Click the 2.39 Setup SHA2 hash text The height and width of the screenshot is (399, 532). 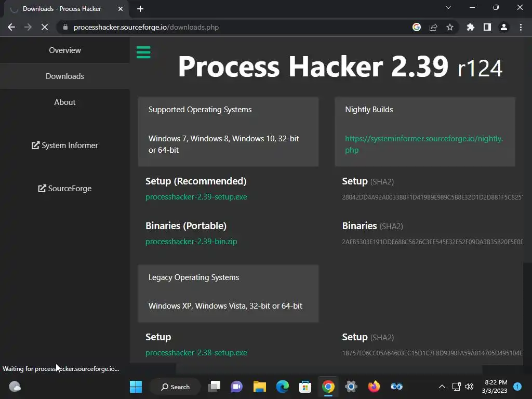(432, 197)
